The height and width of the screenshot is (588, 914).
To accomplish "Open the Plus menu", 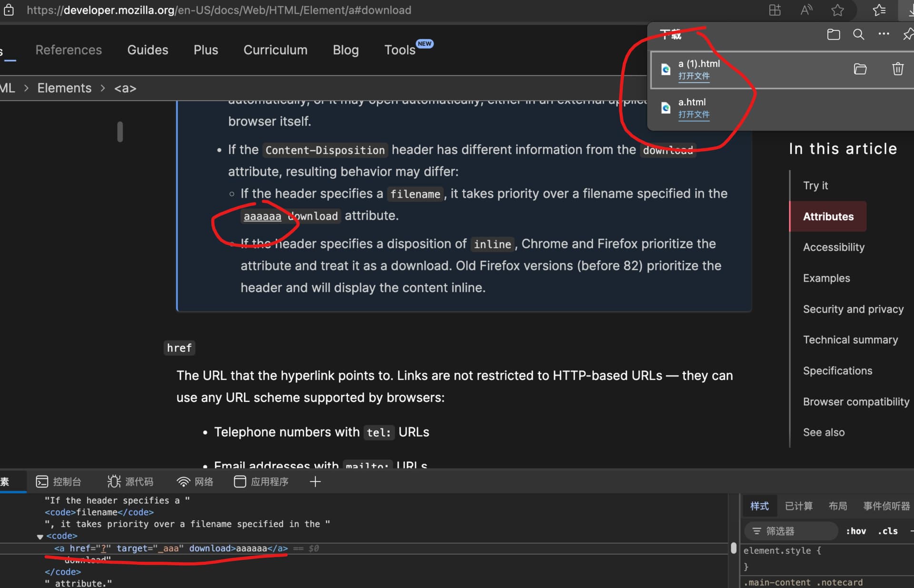I will (x=206, y=50).
